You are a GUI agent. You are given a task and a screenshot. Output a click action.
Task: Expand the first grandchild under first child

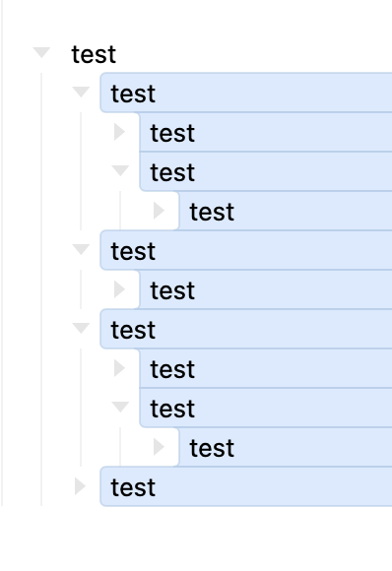[119, 132]
